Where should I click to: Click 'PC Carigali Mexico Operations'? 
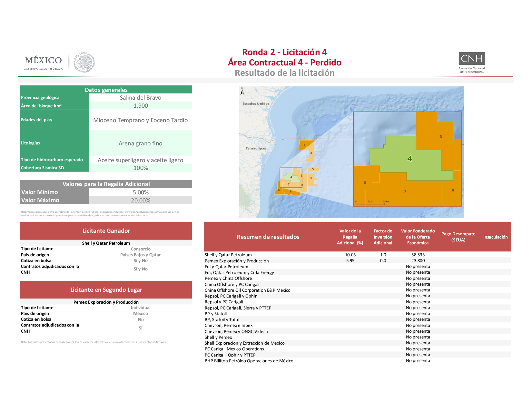(x=234, y=349)
